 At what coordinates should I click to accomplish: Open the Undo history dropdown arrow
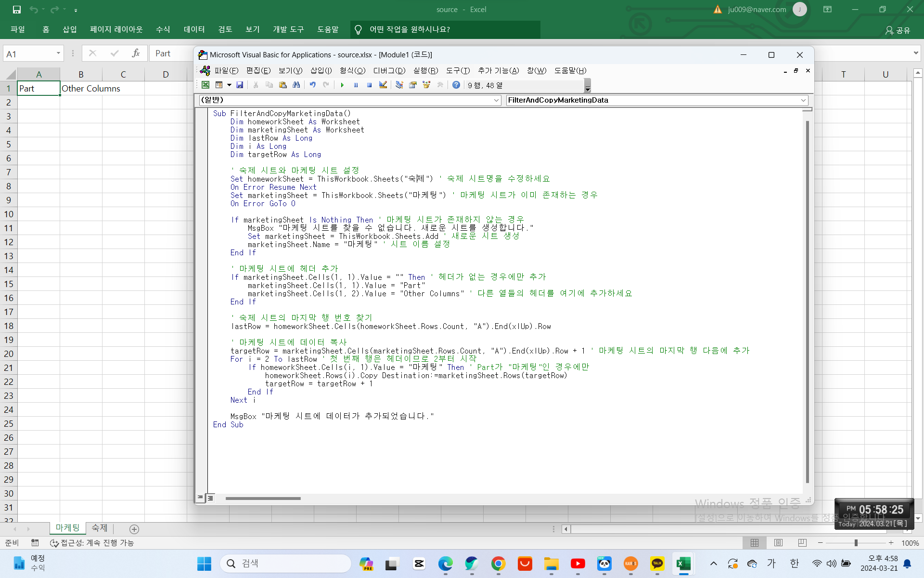point(43,10)
